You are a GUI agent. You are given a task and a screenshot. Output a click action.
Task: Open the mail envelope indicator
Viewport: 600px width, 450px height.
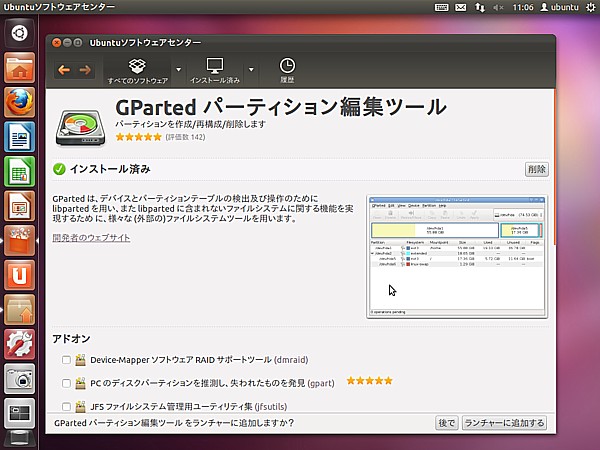[461, 7]
